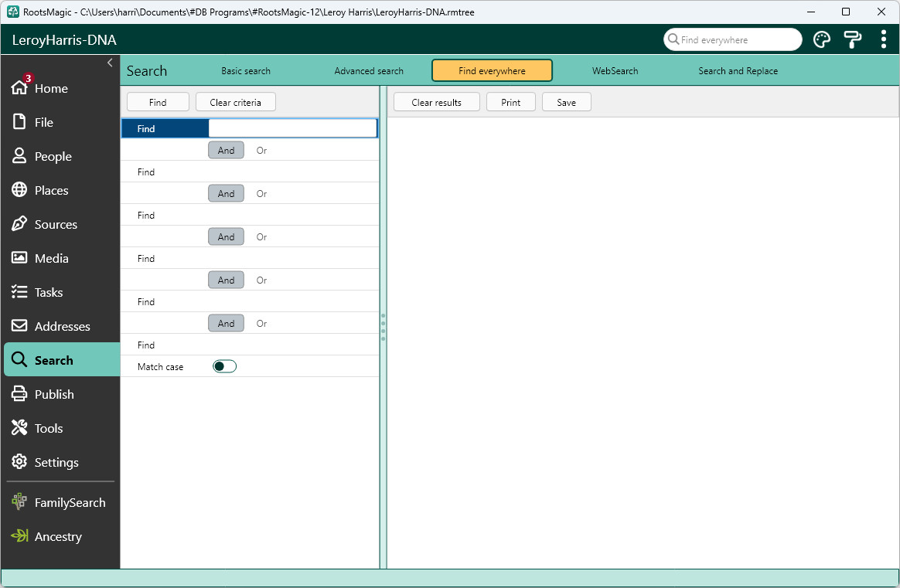Select the Find everywhere tab
The width and height of the screenshot is (900, 588).
click(x=492, y=71)
